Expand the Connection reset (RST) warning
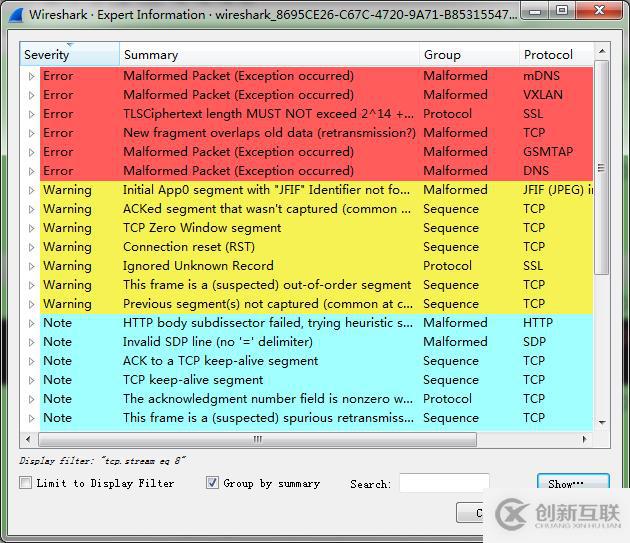The width and height of the screenshot is (630, 543). [x=31, y=247]
